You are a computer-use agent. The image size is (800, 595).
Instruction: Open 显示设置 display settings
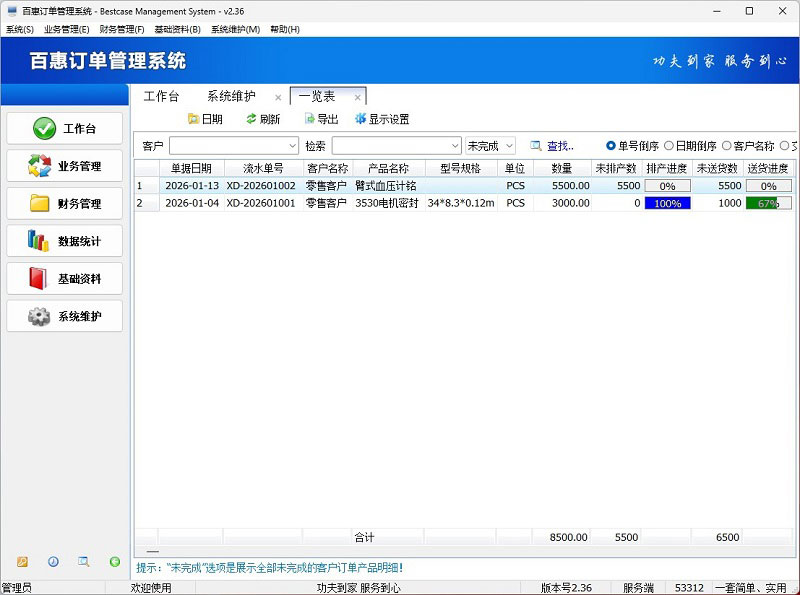click(382, 119)
